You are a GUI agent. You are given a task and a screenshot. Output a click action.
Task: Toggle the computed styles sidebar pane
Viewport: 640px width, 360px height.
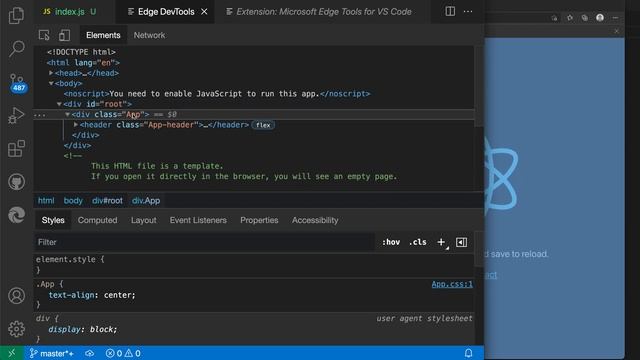461,242
